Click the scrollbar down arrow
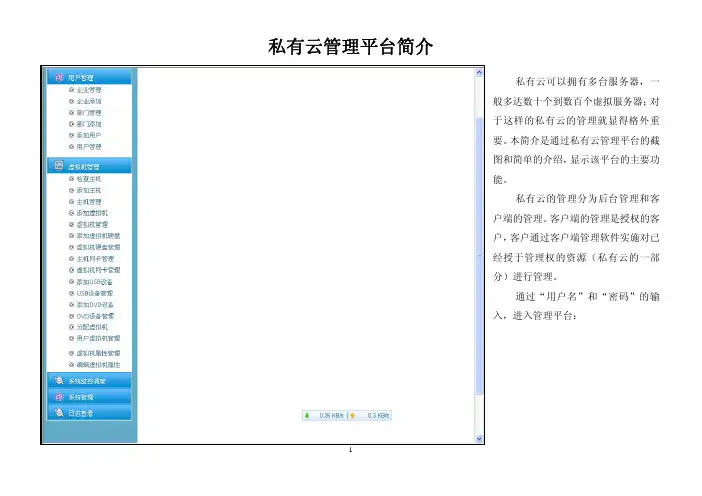 point(479,439)
